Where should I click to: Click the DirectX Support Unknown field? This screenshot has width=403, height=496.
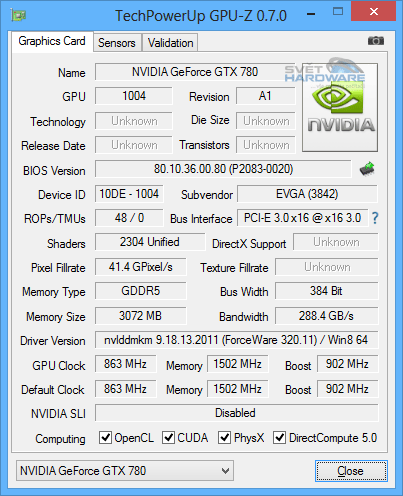click(x=336, y=242)
